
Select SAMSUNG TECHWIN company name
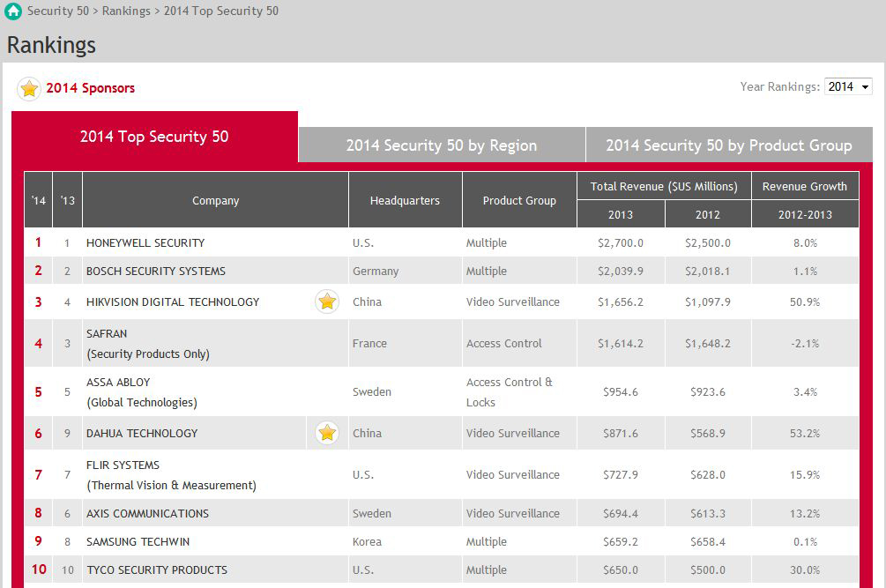tap(138, 541)
